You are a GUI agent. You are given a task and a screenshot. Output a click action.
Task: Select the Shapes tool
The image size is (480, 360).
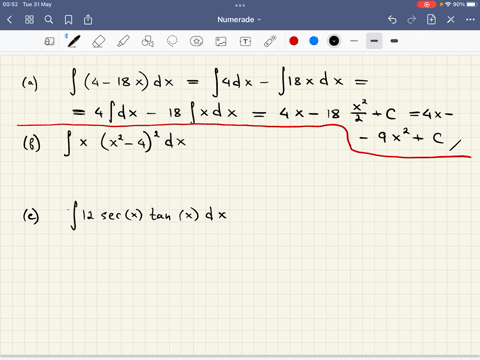(147, 41)
